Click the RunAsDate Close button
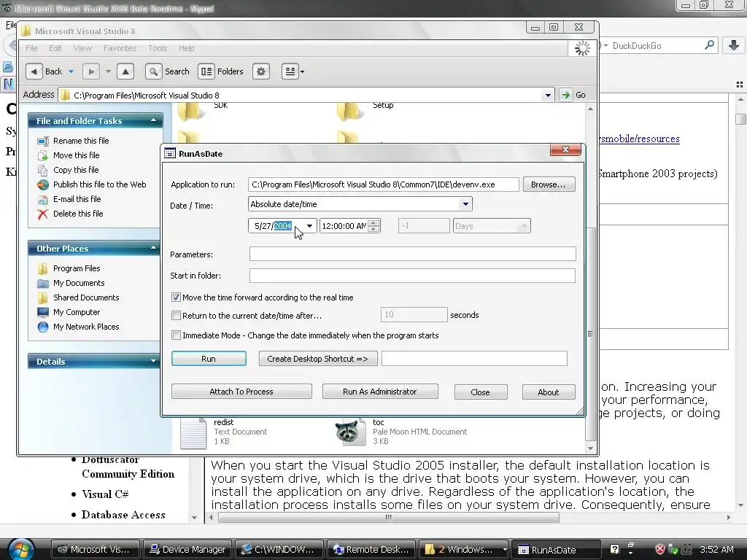This screenshot has height=560, width=747. click(480, 392)
